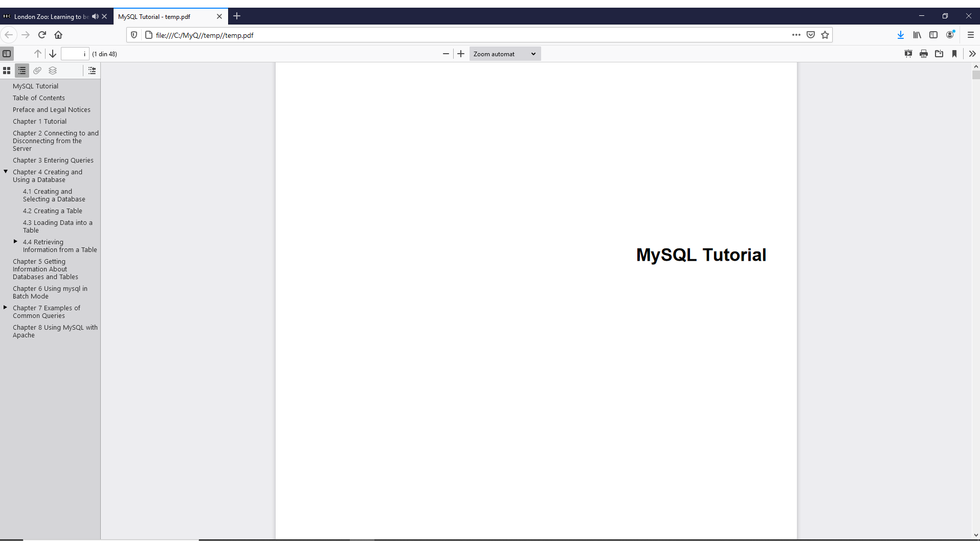Open Preface and Legal Notices entry
The width and height of the screenshot is (980, 549).
pos(52,109)
